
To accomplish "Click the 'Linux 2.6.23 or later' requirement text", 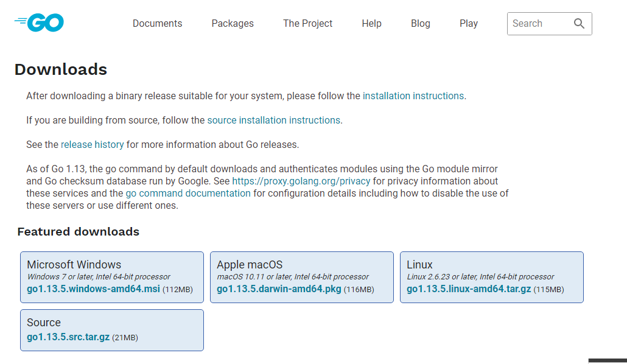I will [x=480, y=277].
